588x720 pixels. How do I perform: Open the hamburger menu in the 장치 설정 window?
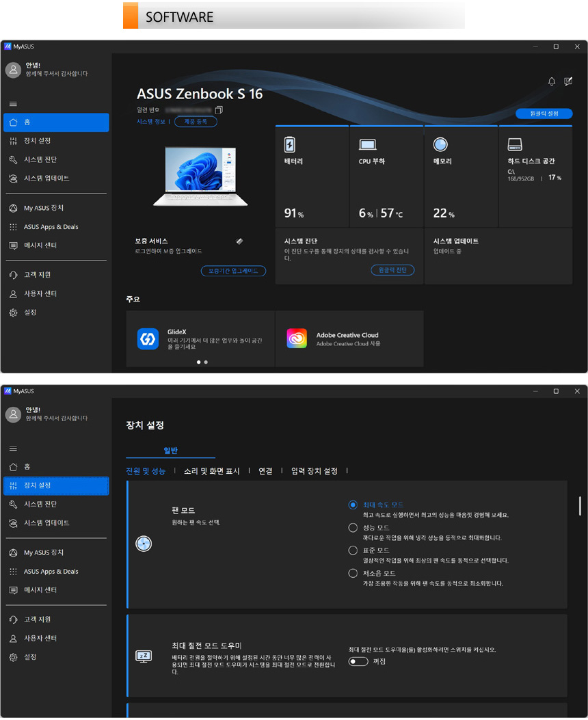pyautogui.click(x=13, y=449)
